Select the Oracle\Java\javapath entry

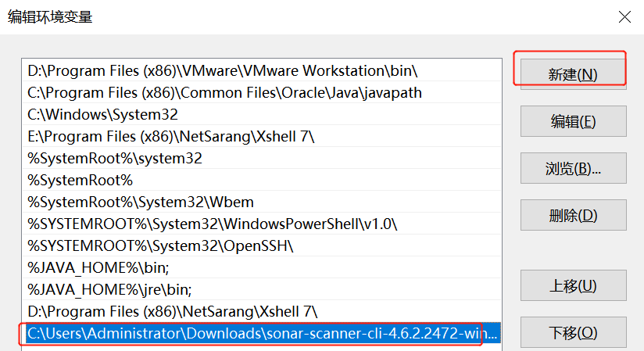coord(262,92)
